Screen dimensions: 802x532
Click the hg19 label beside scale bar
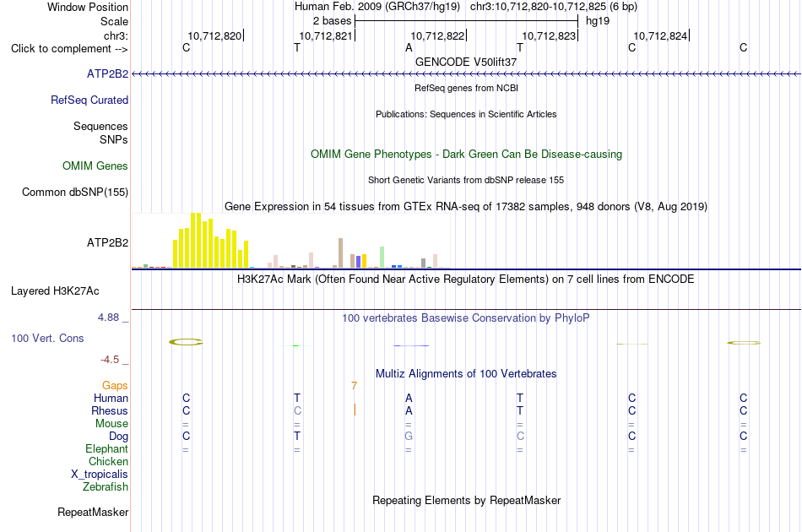point(598,21)
